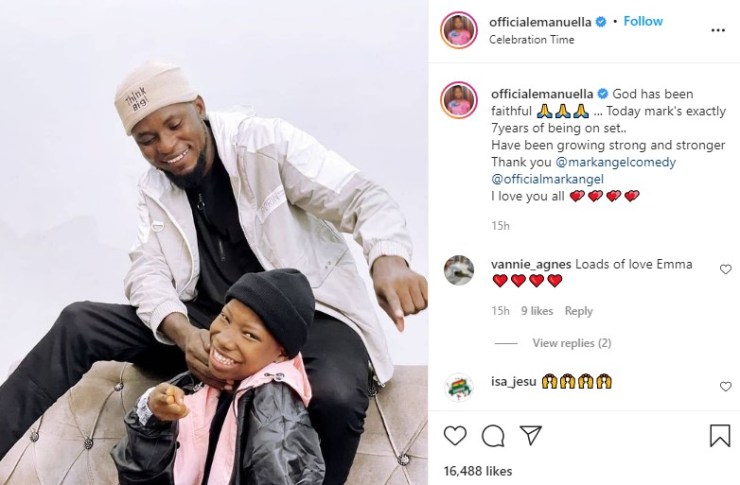Open the comment speech bubble icon
This screenshot has height=485, width=740.
(493, 436)
